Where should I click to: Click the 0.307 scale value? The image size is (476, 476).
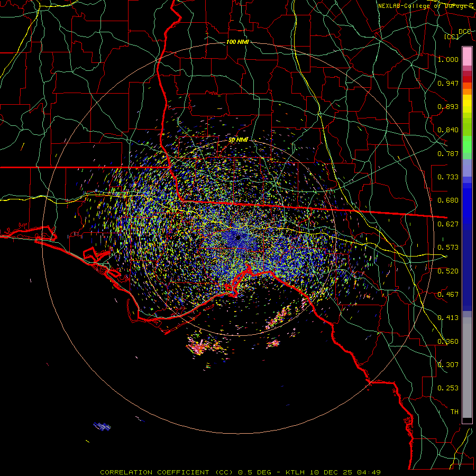(448, 365)
